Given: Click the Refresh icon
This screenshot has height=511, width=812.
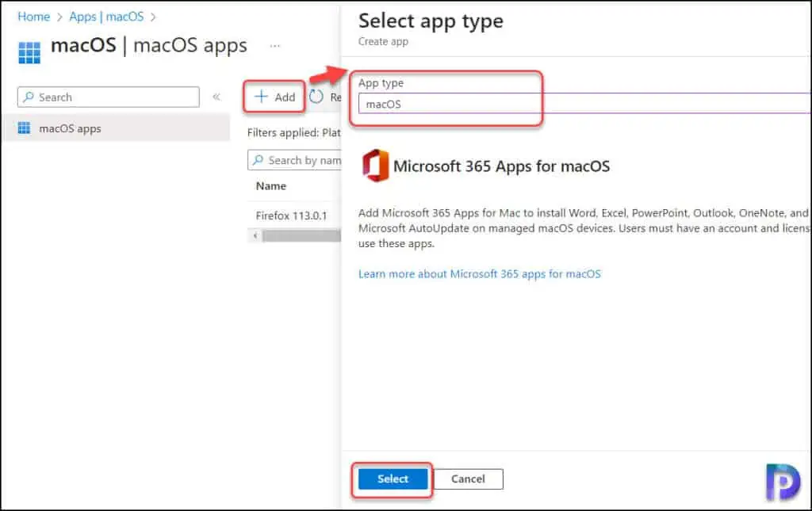Looking at the screenshot, I should [x=316, y=97].
